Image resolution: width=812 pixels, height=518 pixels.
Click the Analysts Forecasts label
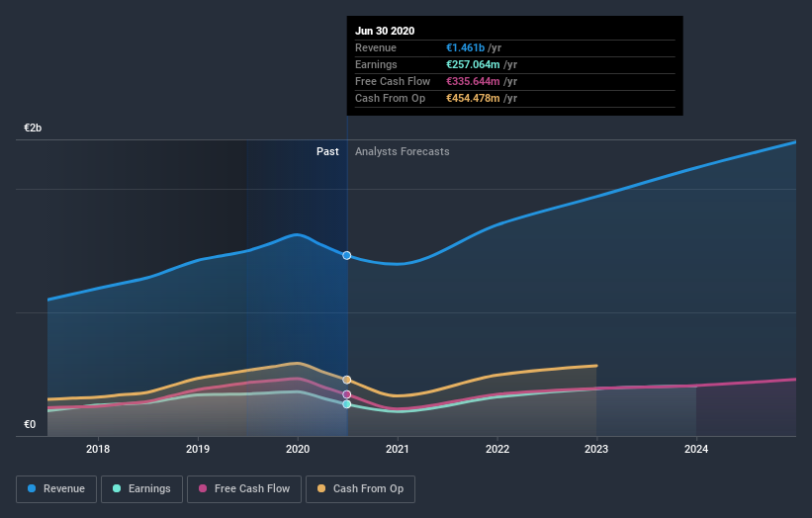[x=403, y=151]
